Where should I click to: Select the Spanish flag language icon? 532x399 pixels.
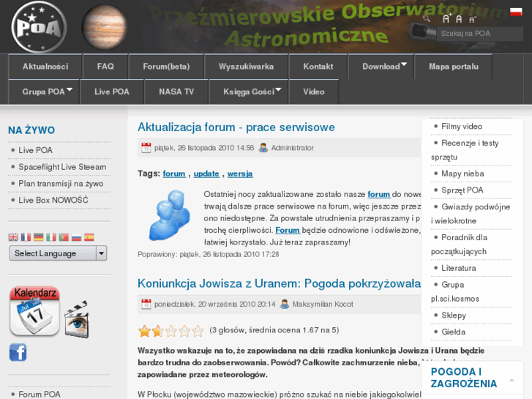89,237
